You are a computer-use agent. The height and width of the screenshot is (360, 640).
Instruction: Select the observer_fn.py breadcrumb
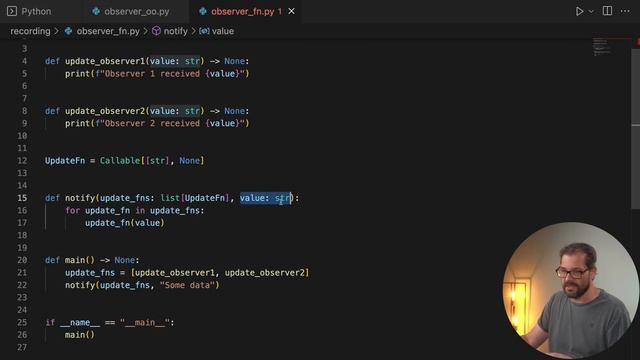click(108, 31)
